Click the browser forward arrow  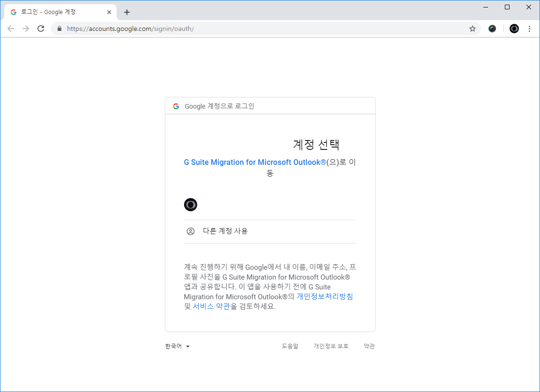click(x=26, y=29)
